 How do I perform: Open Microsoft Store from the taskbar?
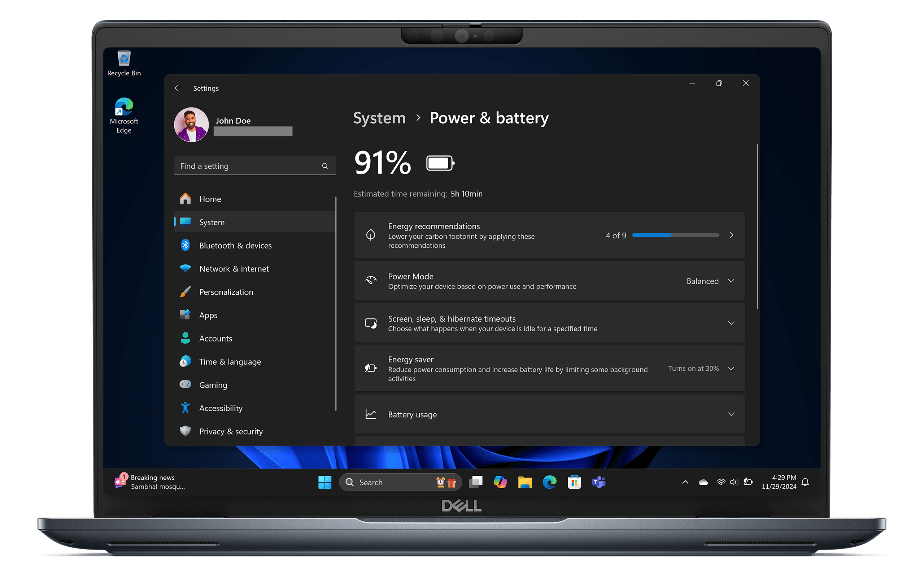point(574,483)
